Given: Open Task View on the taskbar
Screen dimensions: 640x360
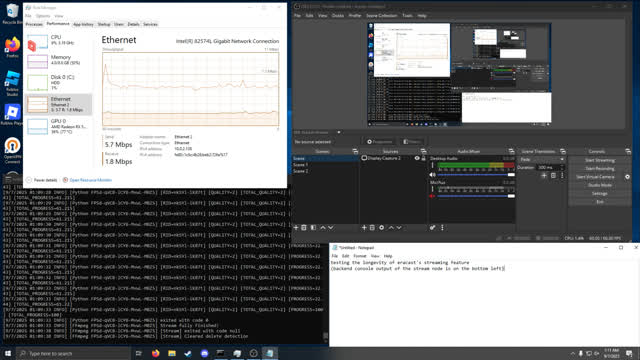Looking at the screenshot, I should point(138,353).
